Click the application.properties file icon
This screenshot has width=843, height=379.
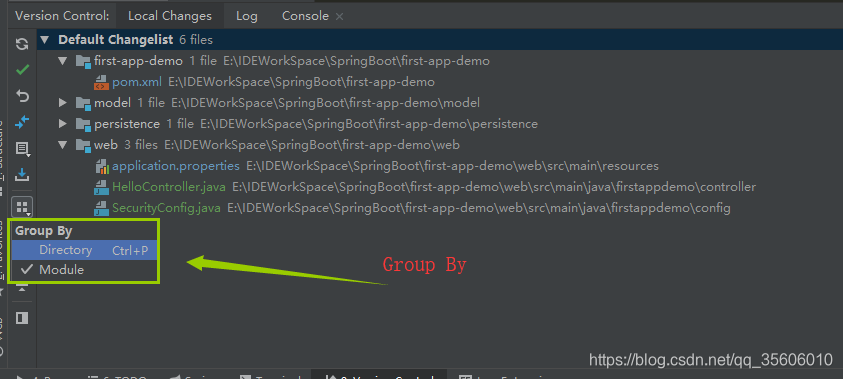[x=101, y=166]
